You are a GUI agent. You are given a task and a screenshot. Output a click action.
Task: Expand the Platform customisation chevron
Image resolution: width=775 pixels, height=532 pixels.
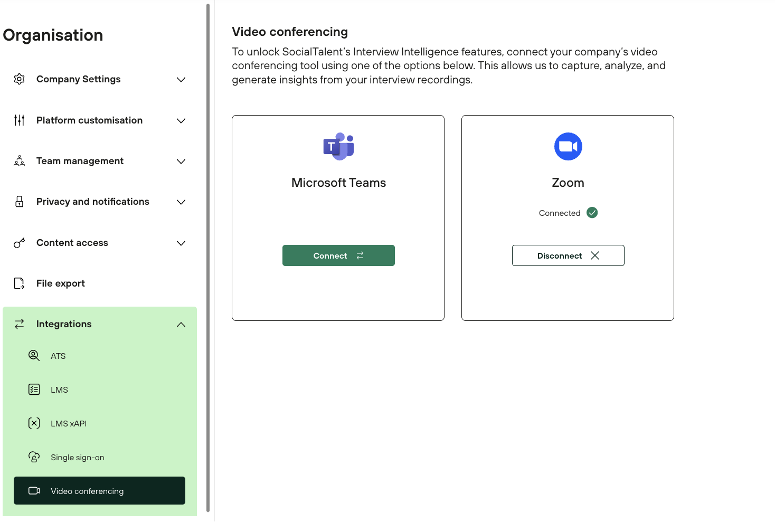pos(181,121)
